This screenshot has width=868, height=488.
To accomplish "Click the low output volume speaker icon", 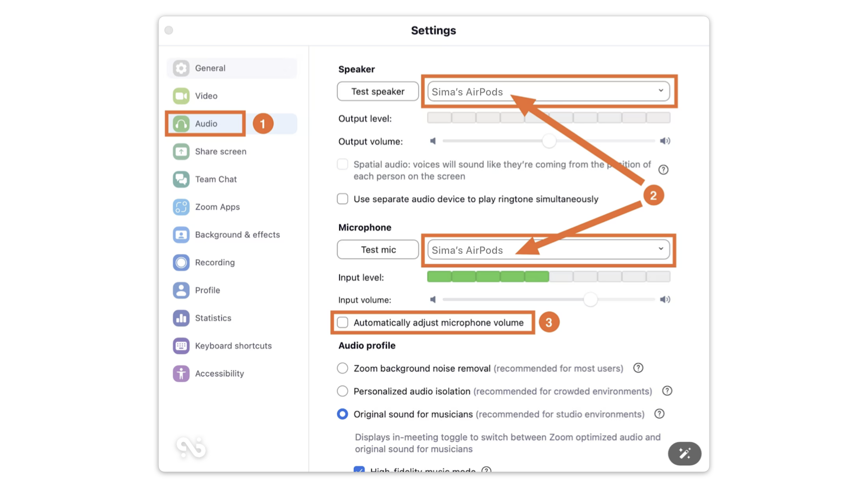I will (x=433, y=141).
